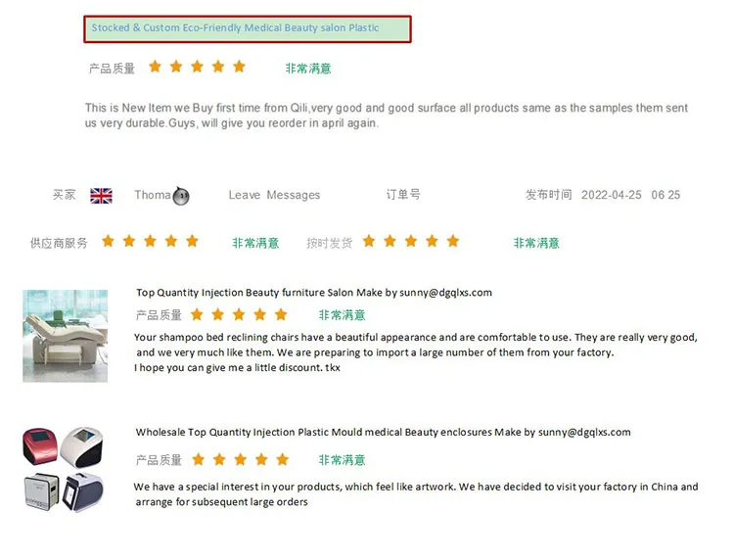Viewport: 734px width, 560px height.
Task: Click the shampoo bed review text
Action: (x=415, y=352)
